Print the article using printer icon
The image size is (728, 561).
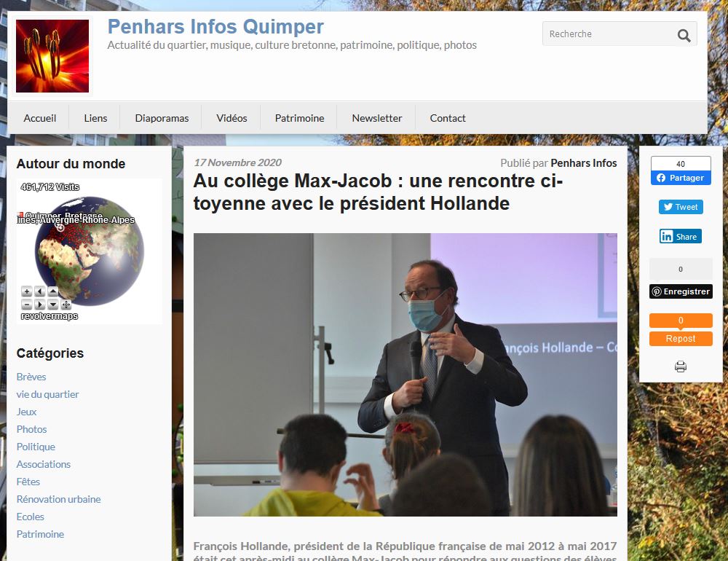(x=681, y=366)
